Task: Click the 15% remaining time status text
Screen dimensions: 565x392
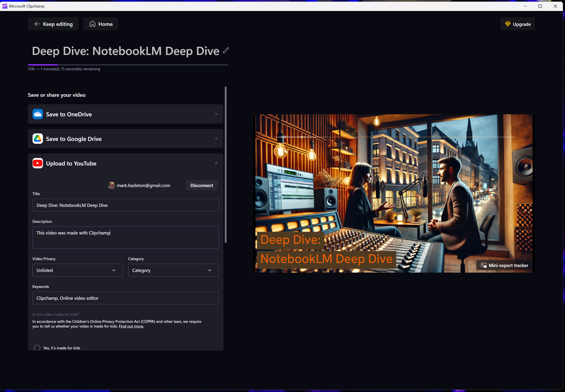Action: 64,69
